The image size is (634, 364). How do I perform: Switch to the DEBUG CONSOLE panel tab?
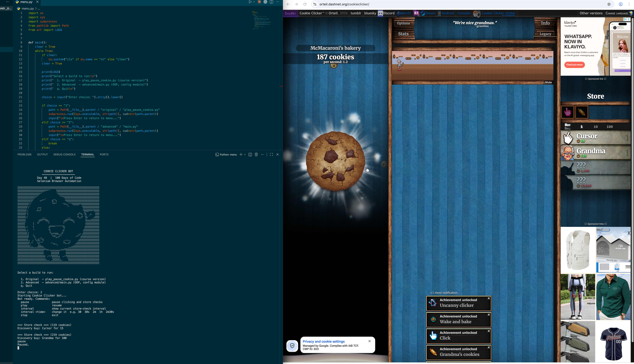(64, 155)
